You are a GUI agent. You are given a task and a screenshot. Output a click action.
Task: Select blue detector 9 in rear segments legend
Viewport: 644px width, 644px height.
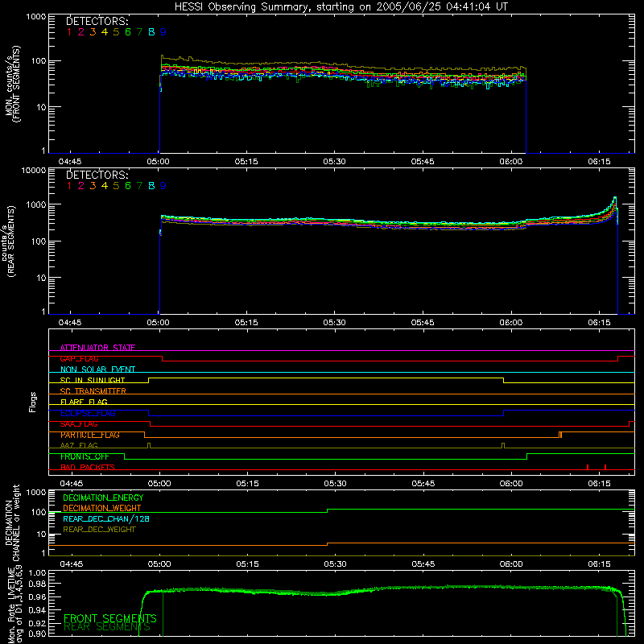click(163, 186)
